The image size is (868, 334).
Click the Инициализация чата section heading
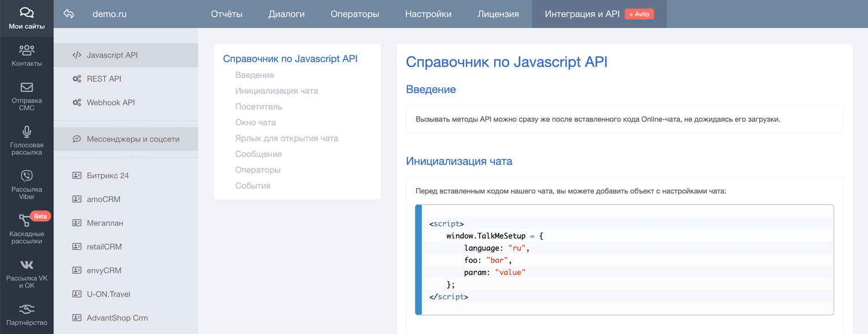click(459, 161)
